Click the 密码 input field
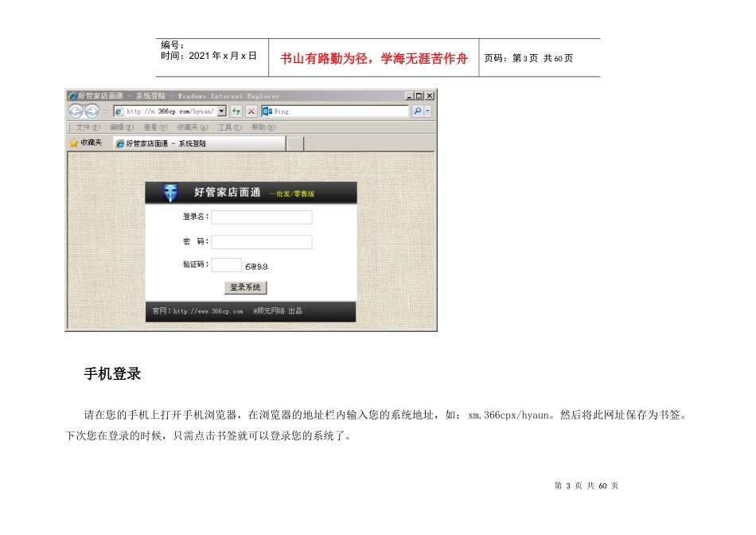The width and height of the screenshot is (756, 535). [x=262, y=242]
